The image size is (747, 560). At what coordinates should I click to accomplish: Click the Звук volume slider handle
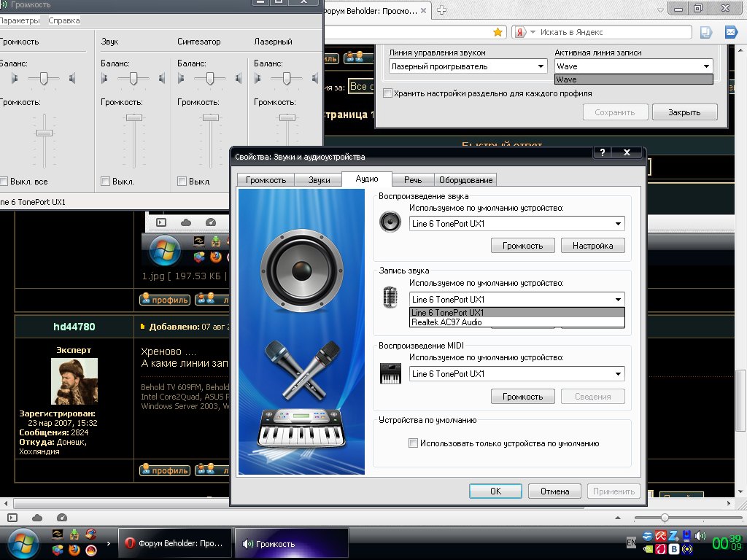coord(133,117)
